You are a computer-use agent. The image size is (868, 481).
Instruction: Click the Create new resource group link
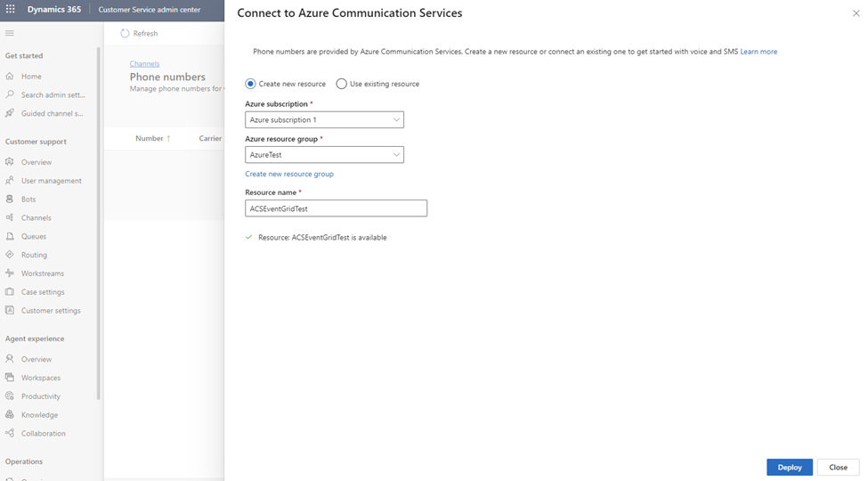289,175
